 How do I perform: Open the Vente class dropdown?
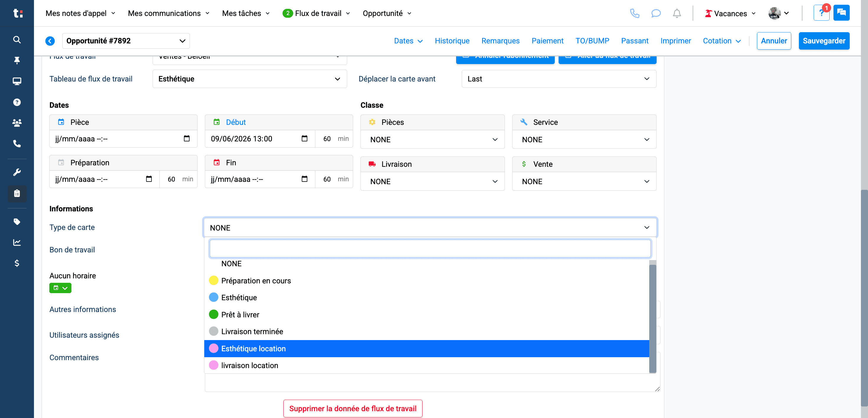point(584,182)
